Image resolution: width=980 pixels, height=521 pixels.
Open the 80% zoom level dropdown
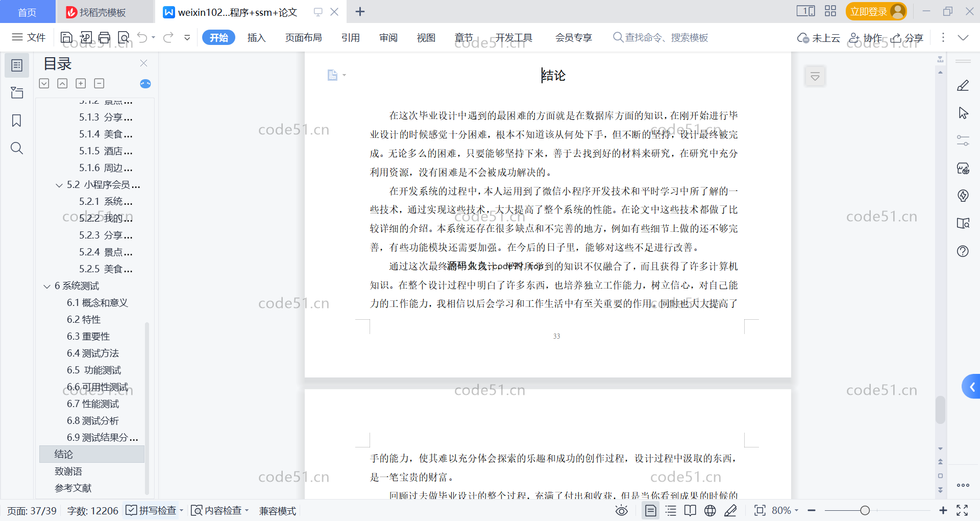[x=785, y=510]
